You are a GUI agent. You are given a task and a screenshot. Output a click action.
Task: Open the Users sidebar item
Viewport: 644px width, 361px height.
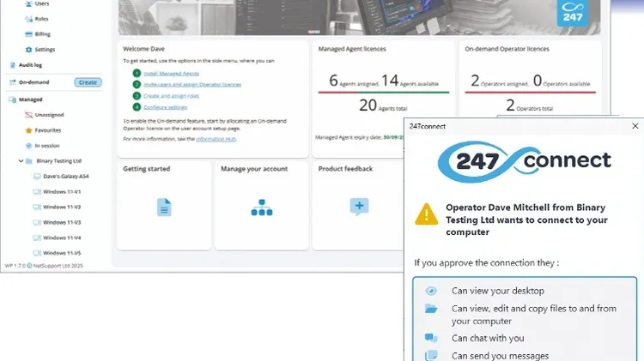point(41,3)
